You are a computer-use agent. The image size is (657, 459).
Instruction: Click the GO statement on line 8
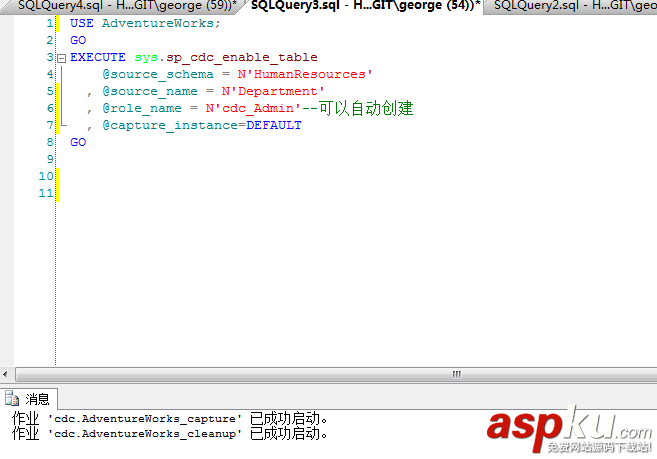pyautogui.click(x=78, y=142)
